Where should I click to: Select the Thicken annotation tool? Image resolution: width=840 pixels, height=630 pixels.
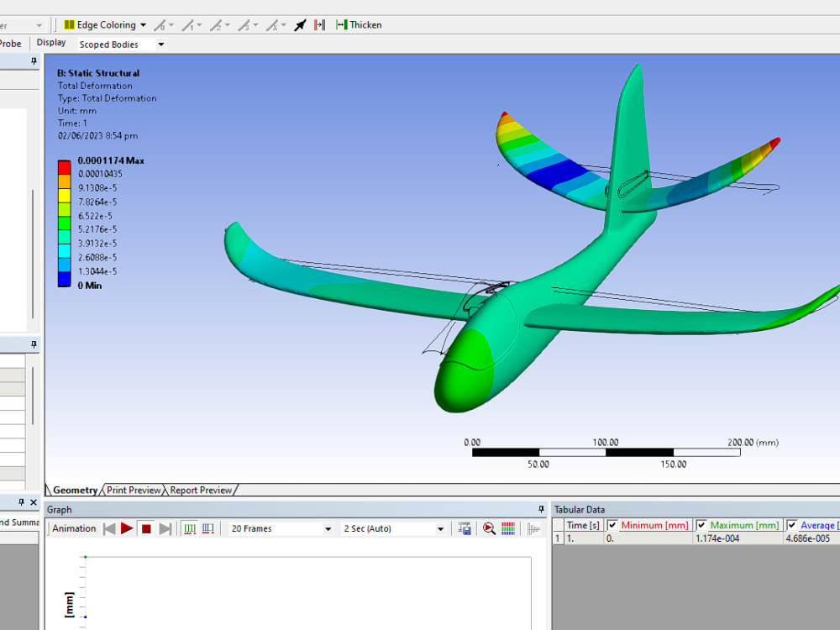[x=360, y=24]
